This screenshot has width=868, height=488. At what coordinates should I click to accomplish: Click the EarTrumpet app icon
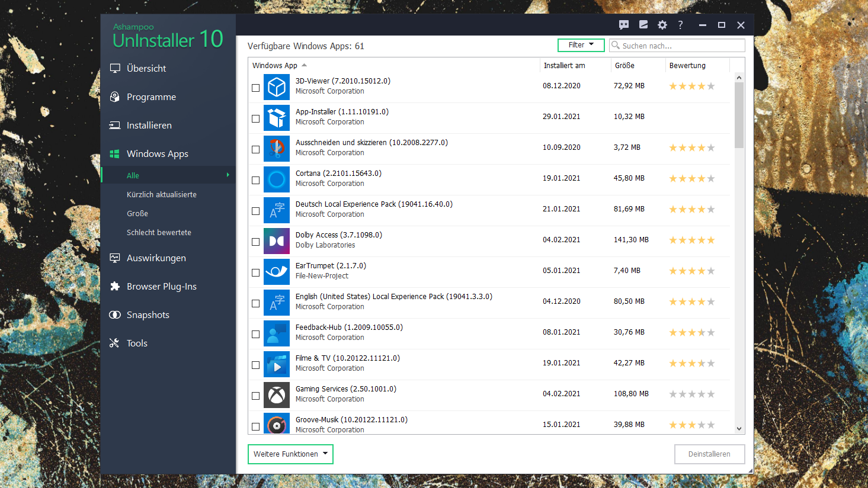[277, 272]
